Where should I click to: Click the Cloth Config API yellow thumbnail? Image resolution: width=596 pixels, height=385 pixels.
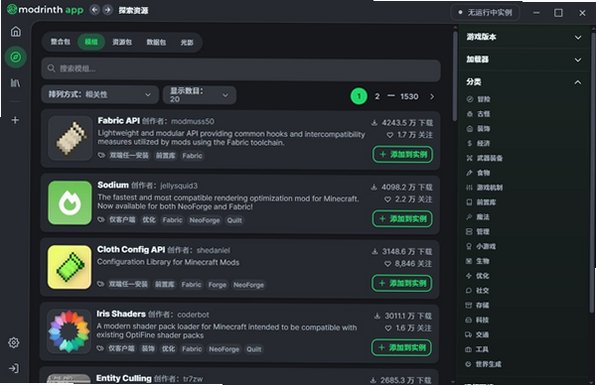(x=70, y=267)
